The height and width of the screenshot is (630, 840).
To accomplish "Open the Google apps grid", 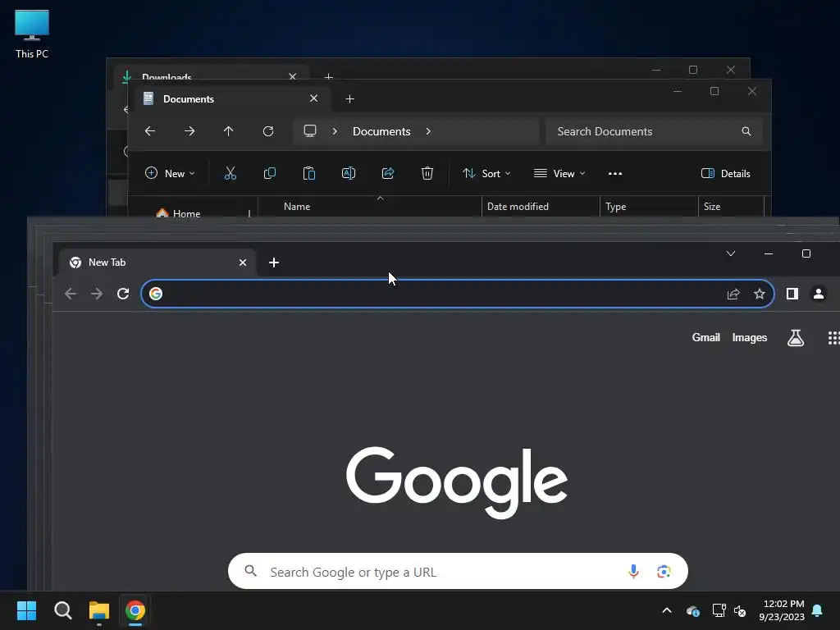I will [833, 337].
